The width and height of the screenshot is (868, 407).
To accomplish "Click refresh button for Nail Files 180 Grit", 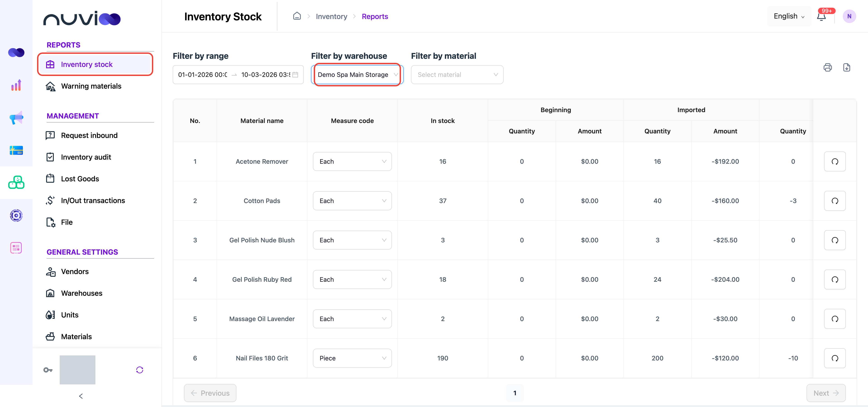I will point(835,358).
